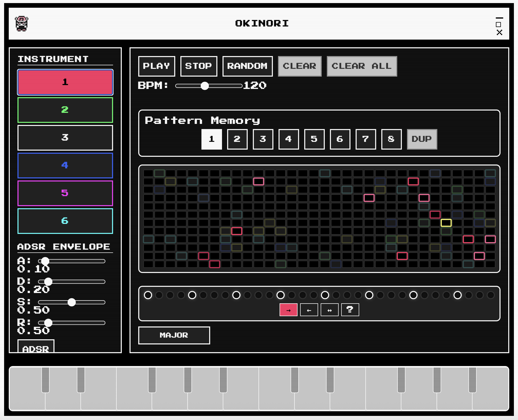Click the DUP pattern button
The width and height of the screenshot is (518, 420).
pyautogui.click(x=422, y=139)
